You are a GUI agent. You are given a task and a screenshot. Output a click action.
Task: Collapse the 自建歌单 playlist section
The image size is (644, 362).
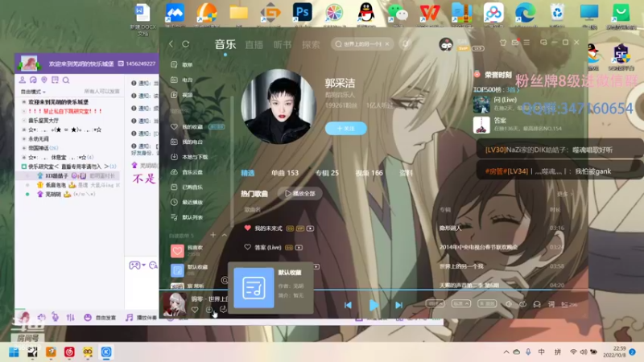(225, 235)
